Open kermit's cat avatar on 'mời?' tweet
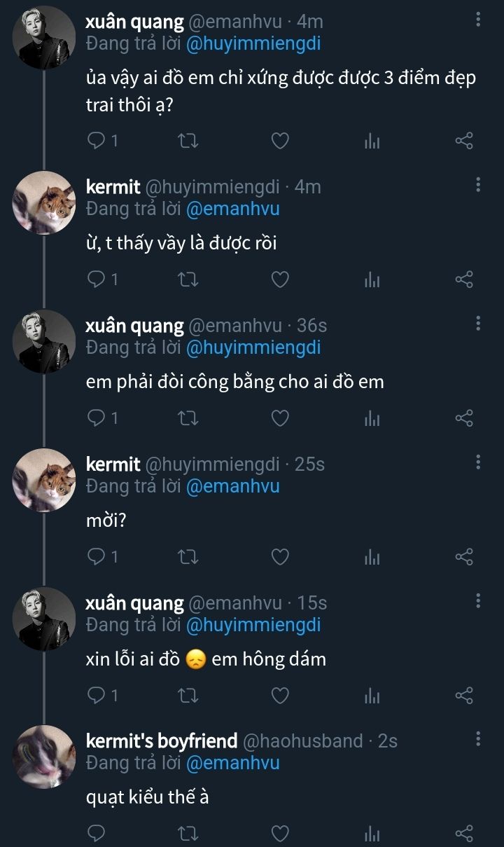Image resolution: width=504 pixels, height=847 pixels. 44,480
